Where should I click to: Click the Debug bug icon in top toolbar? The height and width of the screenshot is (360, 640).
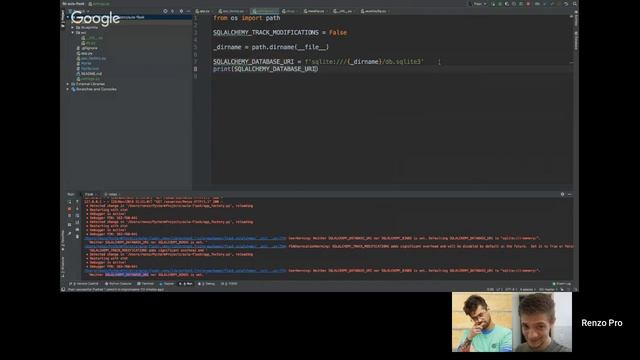(500, 4)
